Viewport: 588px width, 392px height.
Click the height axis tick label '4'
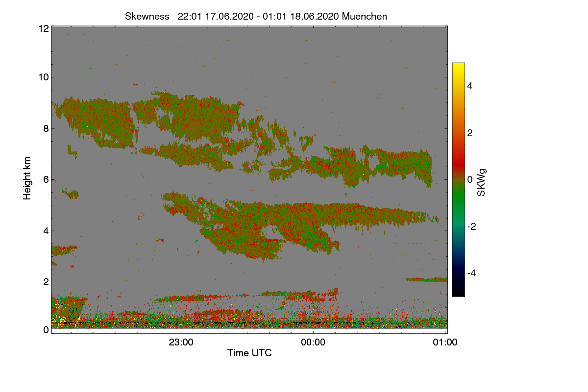pos(46,230)
